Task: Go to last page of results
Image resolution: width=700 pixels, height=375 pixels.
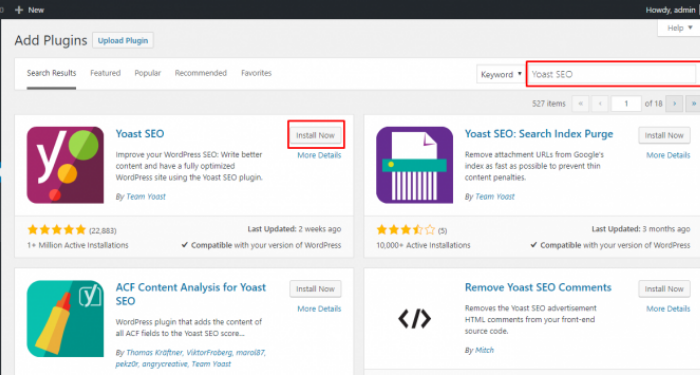Action: 693,104
